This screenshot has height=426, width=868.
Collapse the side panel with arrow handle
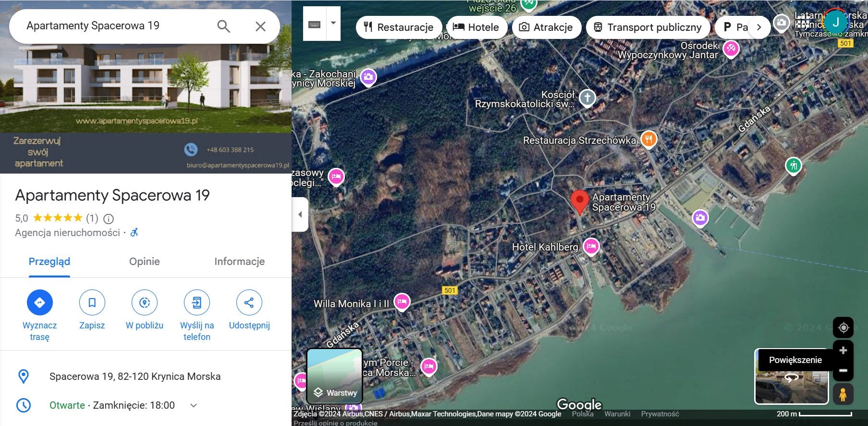(300, 214)
